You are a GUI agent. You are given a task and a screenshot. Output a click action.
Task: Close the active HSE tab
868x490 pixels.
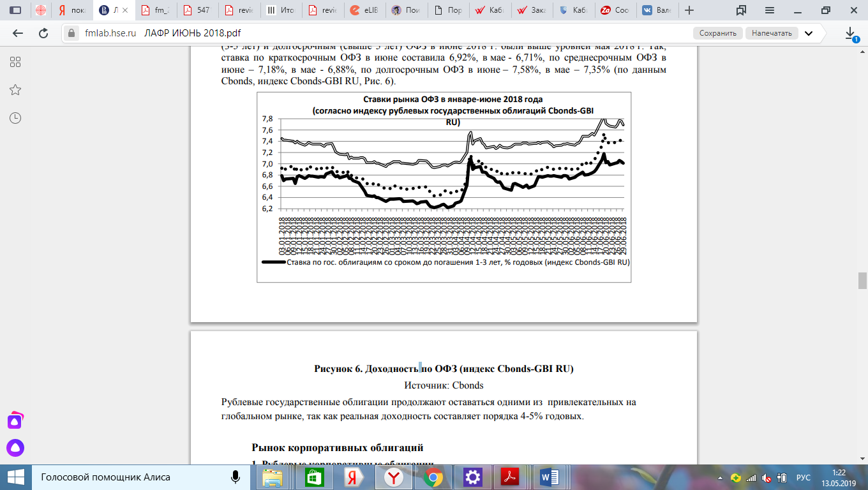126,10
